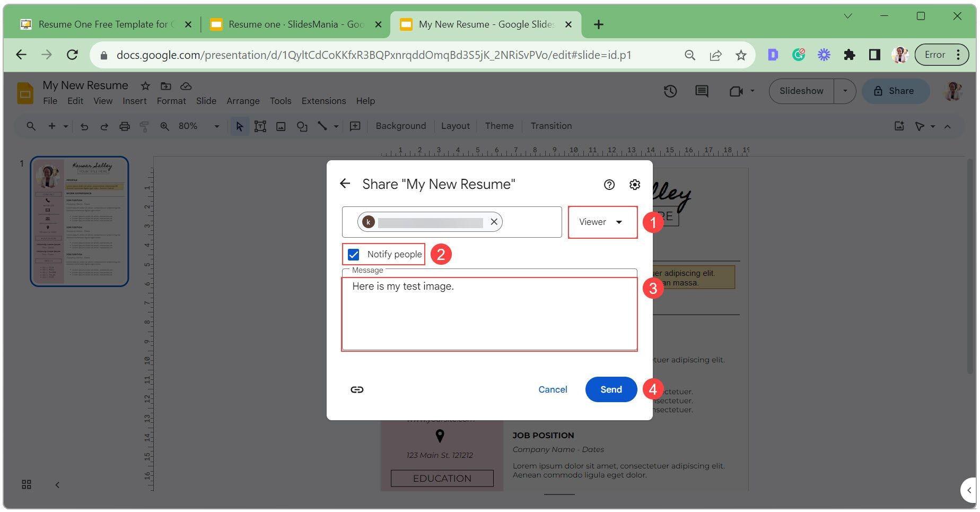Open the Viewer role dropdown
980x512 pixels.
click(602, 222)
